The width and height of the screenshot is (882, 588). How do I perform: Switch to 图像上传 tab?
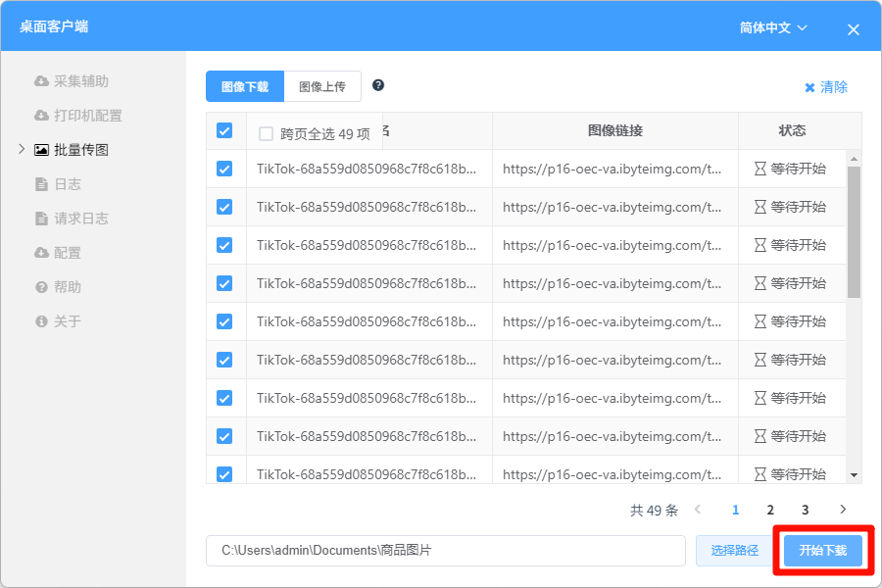click(322, 86)
